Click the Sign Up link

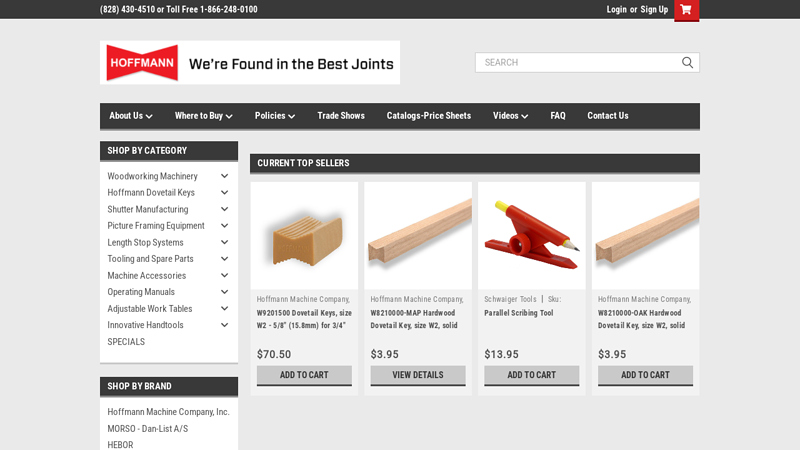click(654, 10)
